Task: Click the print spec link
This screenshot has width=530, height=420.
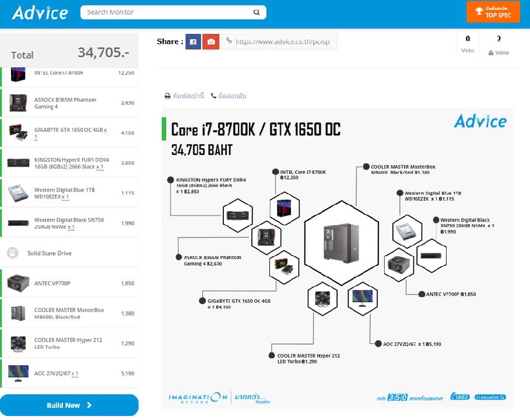Action: 184,96
